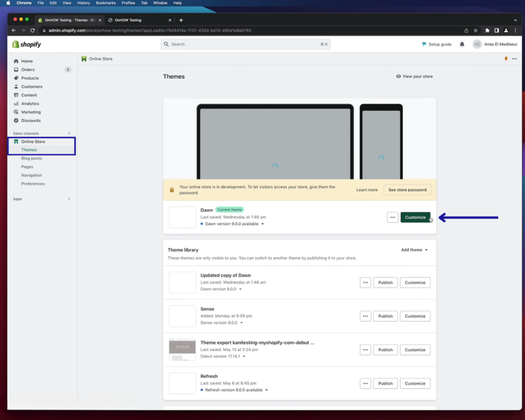Screen dimensions: 525x420
Task: Pin the Online Store app
Action: pos(506,59)
